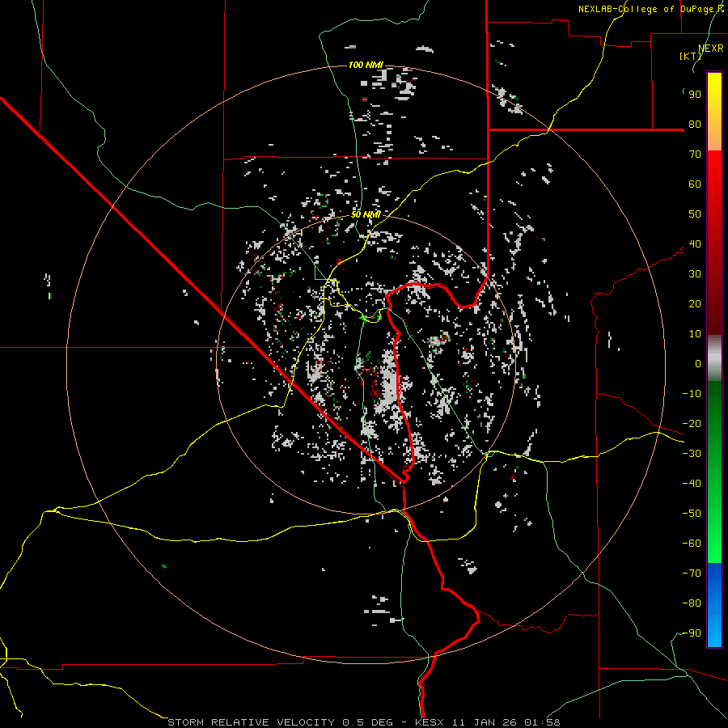Screen dimensions: 728x728
Task: Click the yellow-orange segment of the color bar
Action: tap(714, 112)
